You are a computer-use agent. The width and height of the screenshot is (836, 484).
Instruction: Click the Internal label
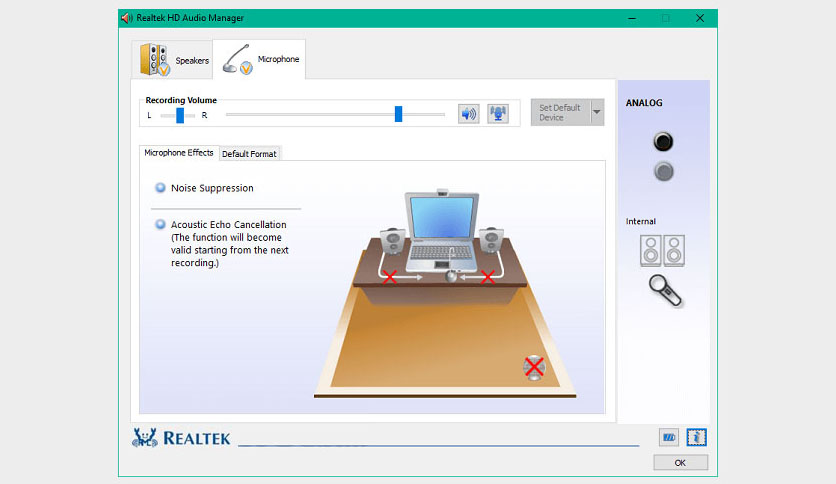point(641,221)
